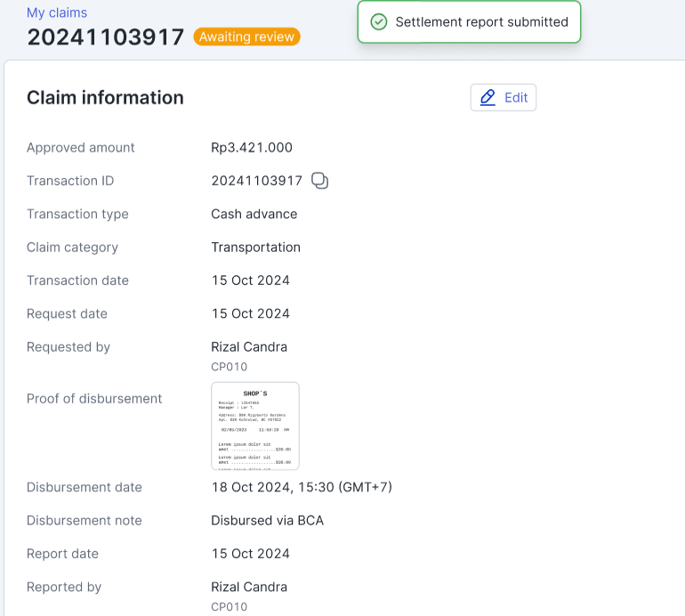Click the Settlement report submitted message text
The height and width of the screenshot is (616, 685).
tap(481, 22)
